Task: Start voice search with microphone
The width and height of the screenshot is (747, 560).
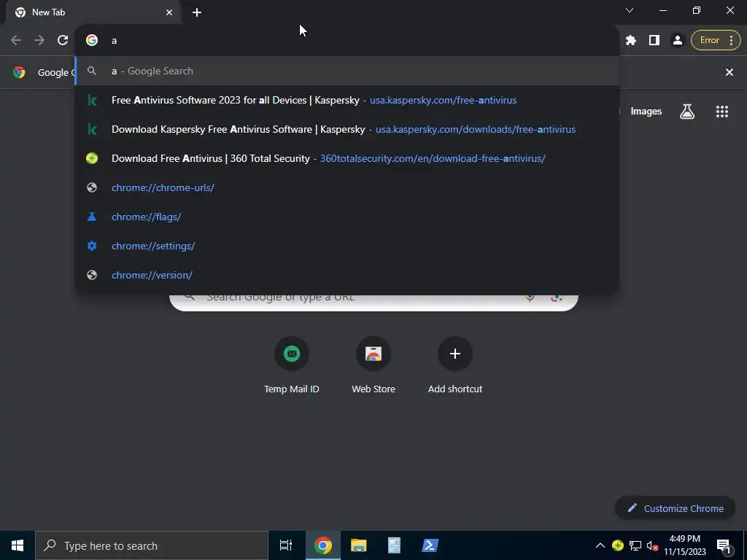Action: 530,298
